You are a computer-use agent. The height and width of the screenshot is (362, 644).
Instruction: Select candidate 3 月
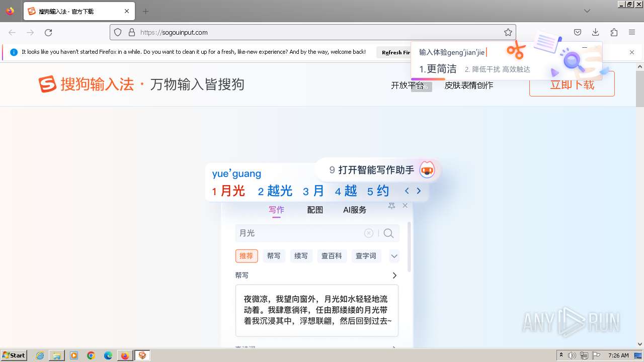(x=313, y=191)
